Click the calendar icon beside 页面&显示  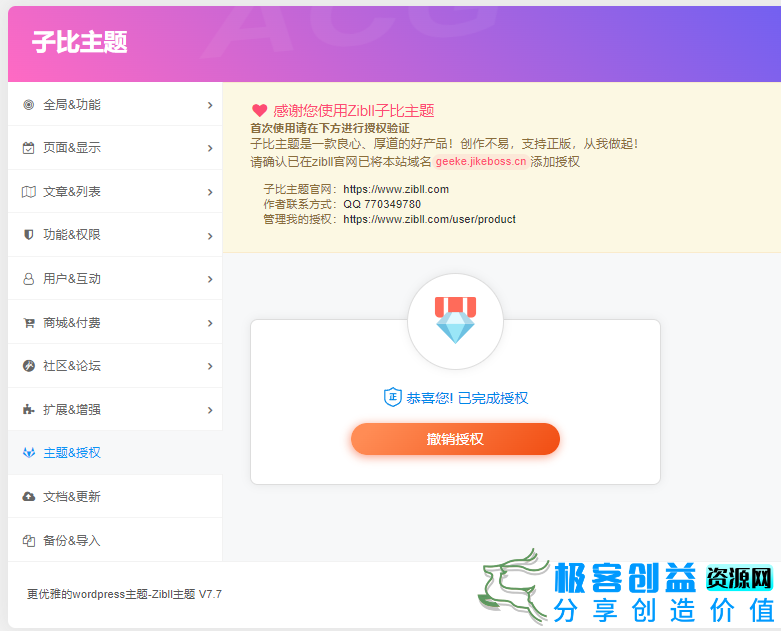29,148
